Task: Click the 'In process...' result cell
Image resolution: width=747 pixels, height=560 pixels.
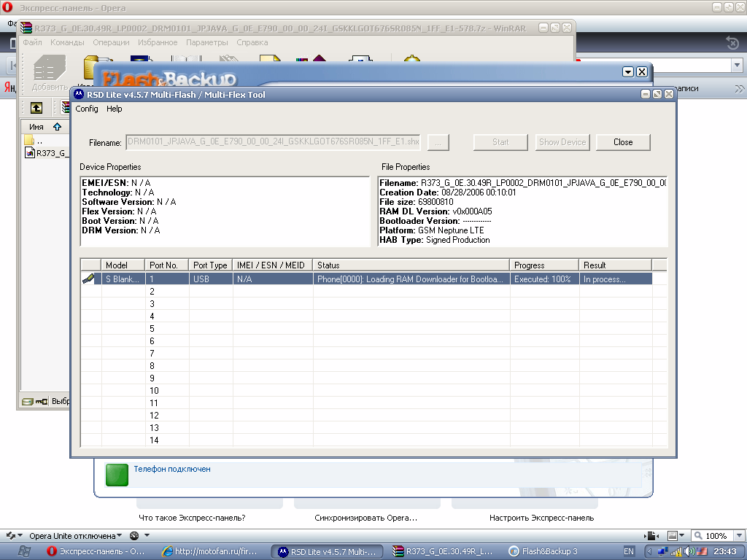Action: [x=616, y=279]
